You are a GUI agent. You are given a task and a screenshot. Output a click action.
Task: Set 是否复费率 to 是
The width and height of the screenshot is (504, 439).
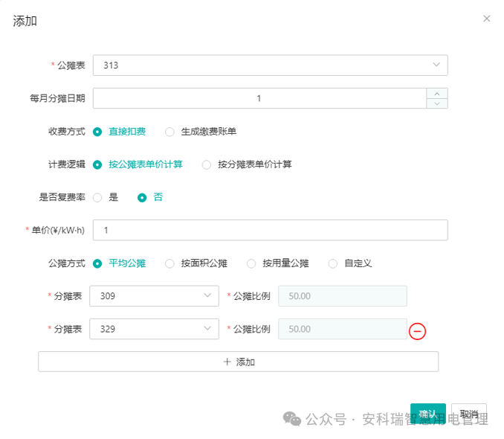(97, 197)
